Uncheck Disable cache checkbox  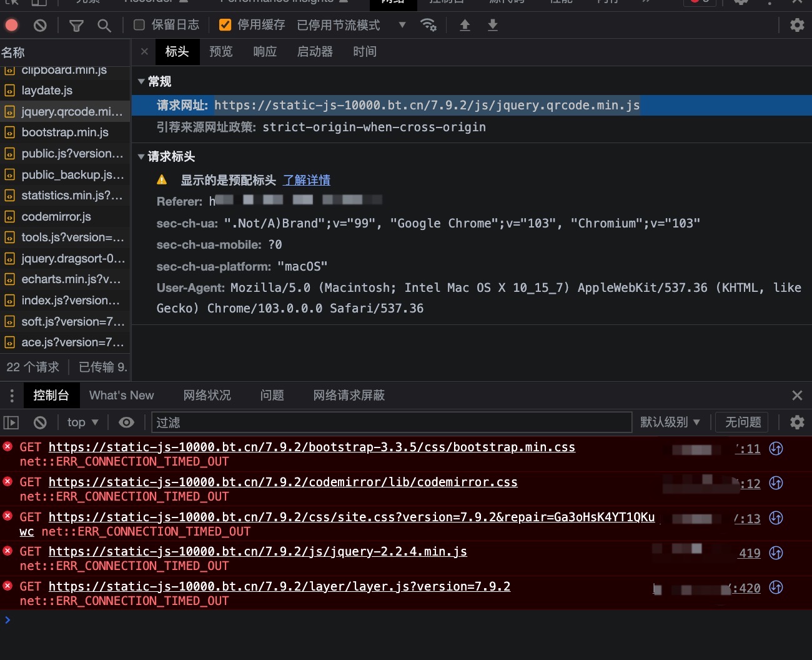click(x=225, y=25)
